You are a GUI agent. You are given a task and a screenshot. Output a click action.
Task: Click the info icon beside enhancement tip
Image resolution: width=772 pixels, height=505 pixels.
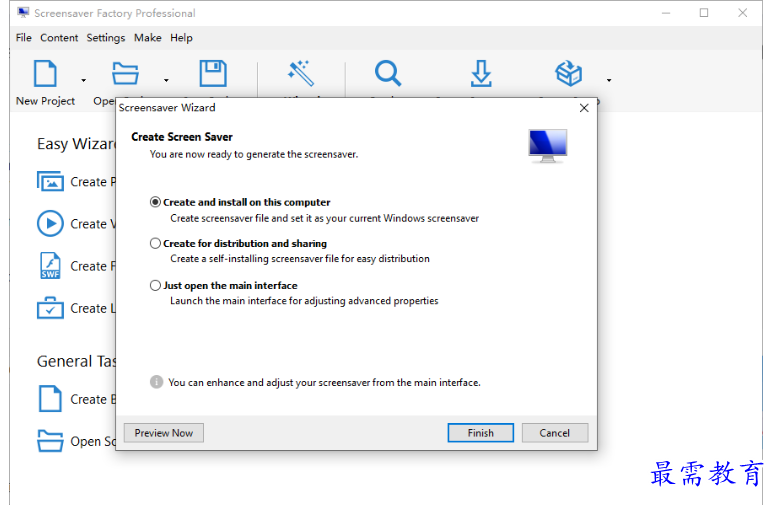[x=157, y=382]
